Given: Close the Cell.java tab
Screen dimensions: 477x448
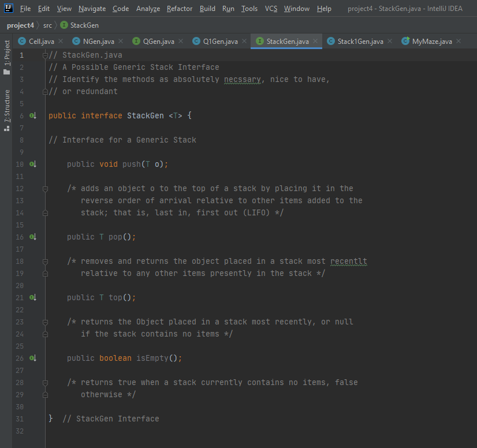Looking at the screenshot, I should click(x=61, y=41).
